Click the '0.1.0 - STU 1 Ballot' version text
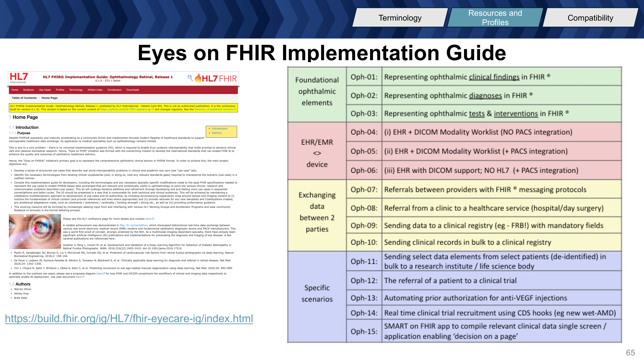Image resolution: width=644 pixels, height=362 pixels. [108, 81]
